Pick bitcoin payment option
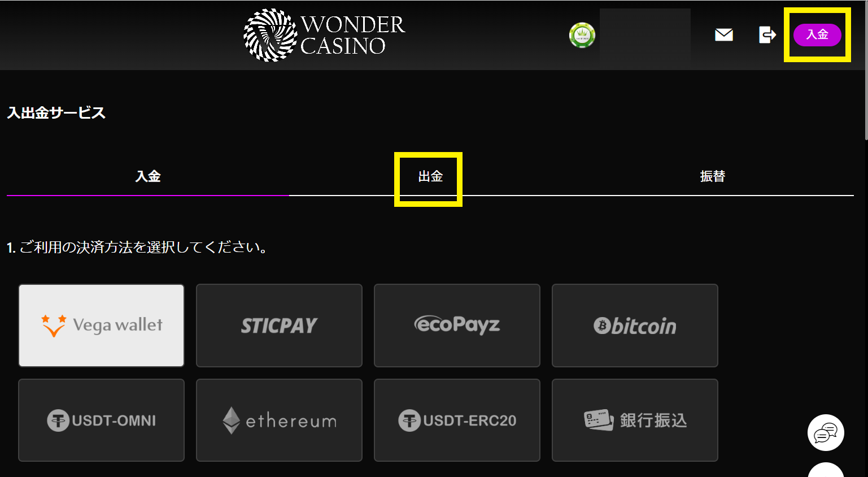This screenshot has width=868, height=477. (635, 326)
